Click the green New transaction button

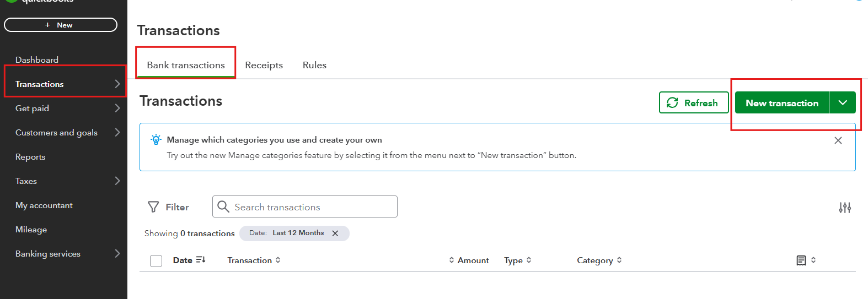(781, 103)
